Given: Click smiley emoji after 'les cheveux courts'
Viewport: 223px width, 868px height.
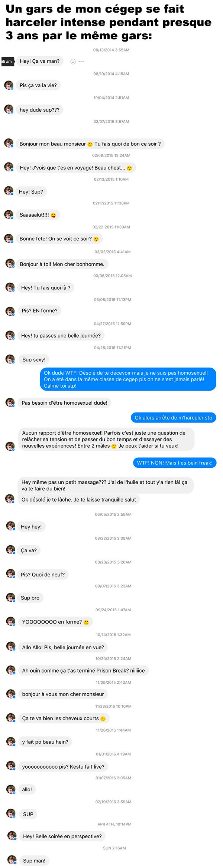Looking at the screenshot, I should coord(103,719).
